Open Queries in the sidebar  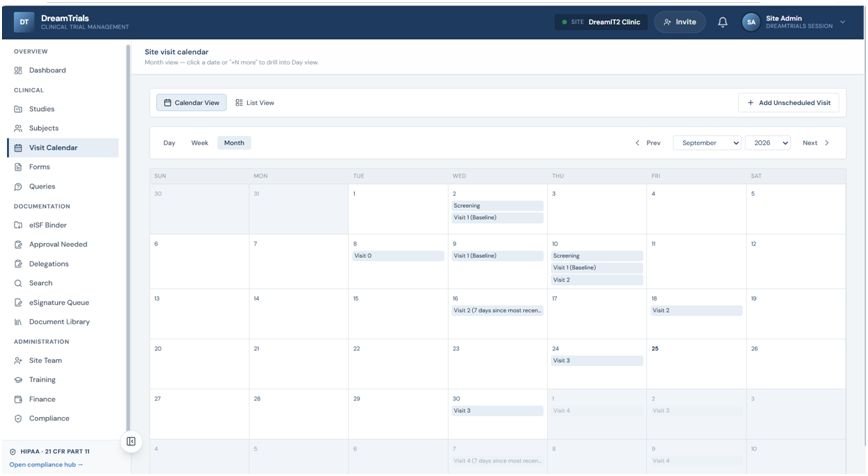pyautogui.click(x=63, y=187)
